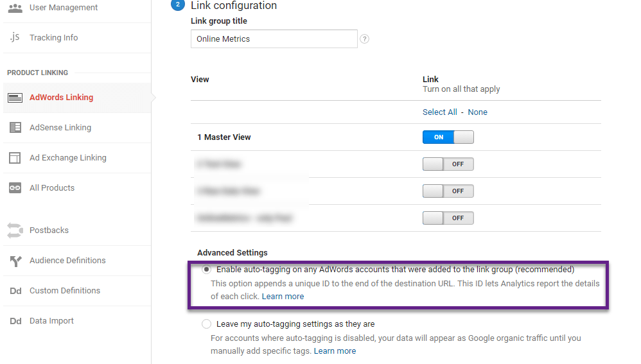
Task: Select Enable auto-tagging radio button
Action: point(206,269)
